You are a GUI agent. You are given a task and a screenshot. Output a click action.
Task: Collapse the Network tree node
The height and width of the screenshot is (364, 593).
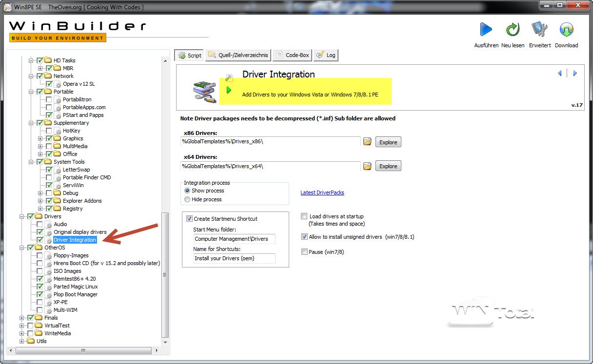click(x=31, y=76)
